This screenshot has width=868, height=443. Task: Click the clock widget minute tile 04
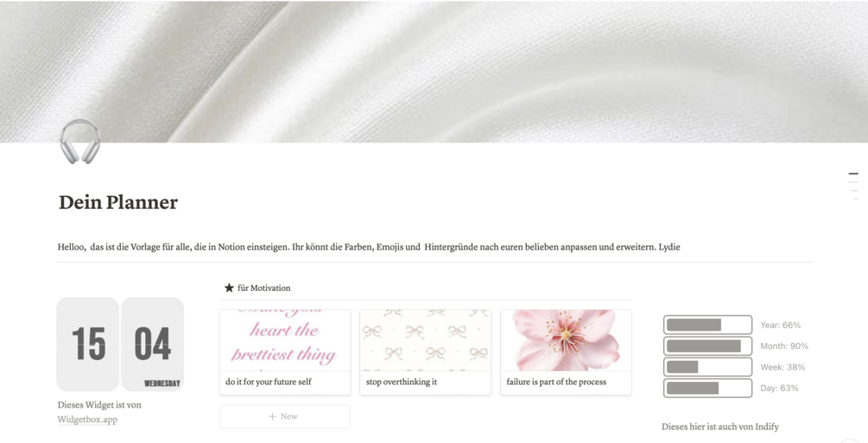[x=152, y=345]
